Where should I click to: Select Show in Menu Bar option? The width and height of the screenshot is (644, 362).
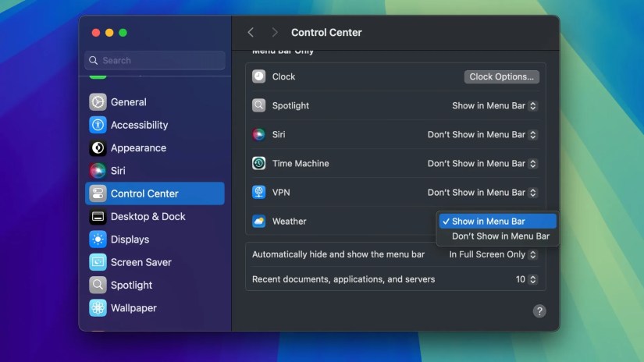click(497, 222)
